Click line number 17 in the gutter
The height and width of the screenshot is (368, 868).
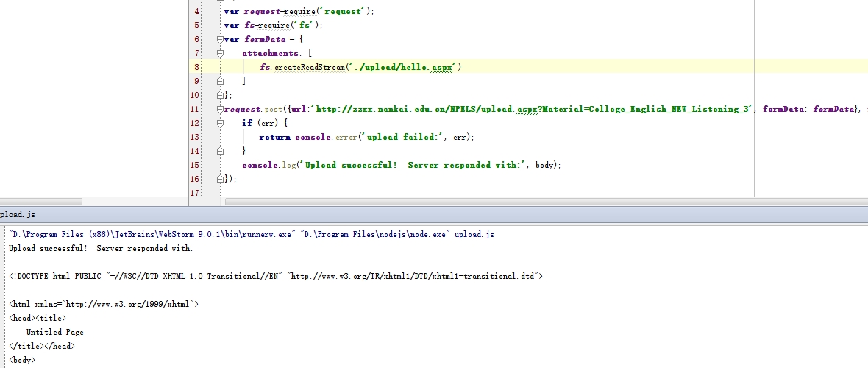pyautogui.click(x=194, y=193)
